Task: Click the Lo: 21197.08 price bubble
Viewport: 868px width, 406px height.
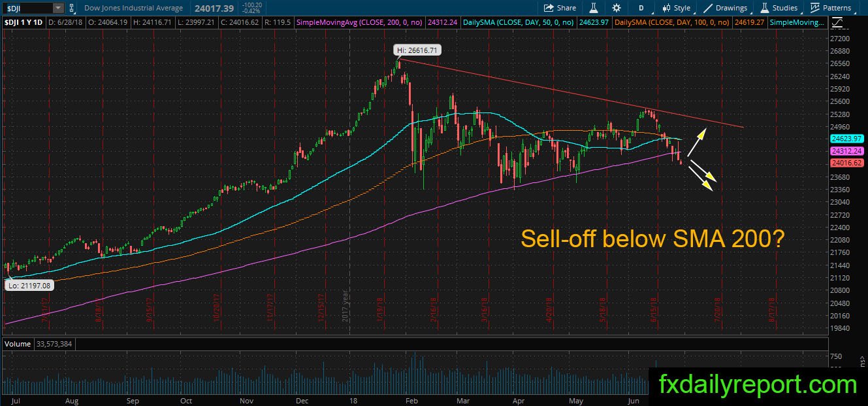Action: (x=29, y=285)
